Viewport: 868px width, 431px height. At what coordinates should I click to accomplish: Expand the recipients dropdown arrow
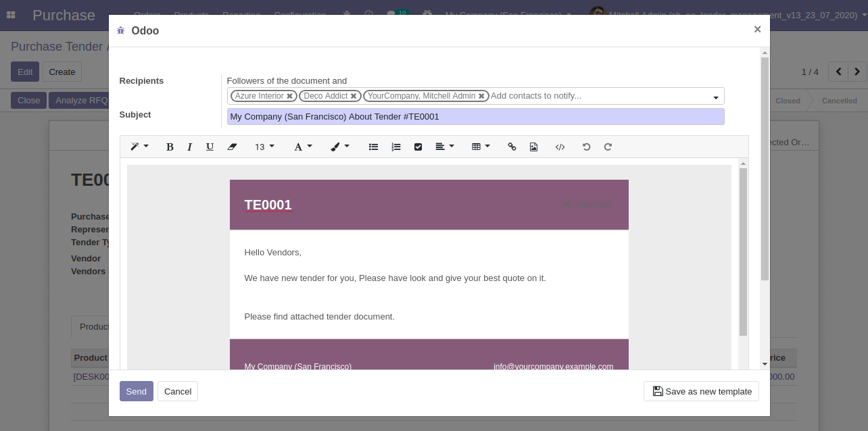(x=716, y=98)
